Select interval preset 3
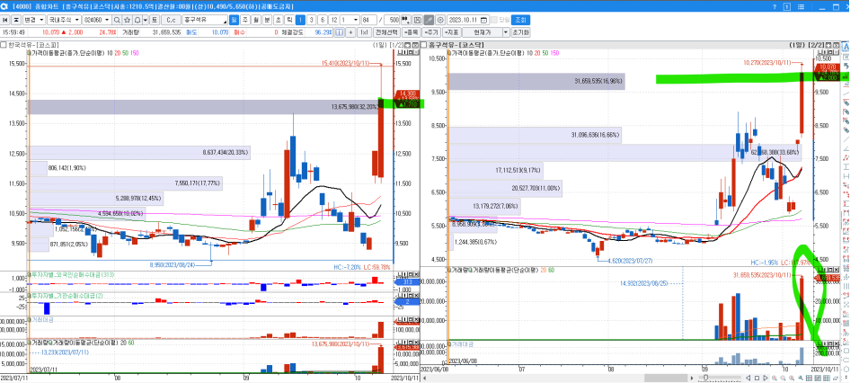This screenshot has height=383, width=868. [311, 20]
